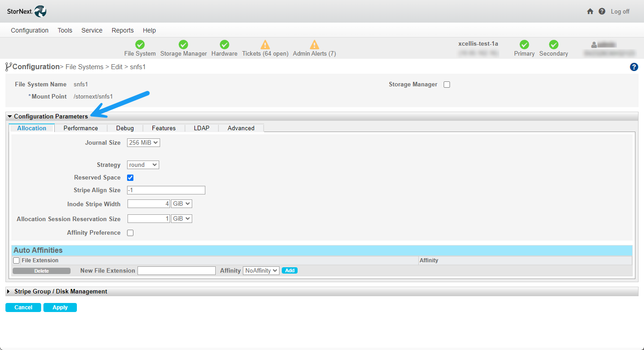Click the Secondary node status icon
644x350 pixels.
point(554,45)
